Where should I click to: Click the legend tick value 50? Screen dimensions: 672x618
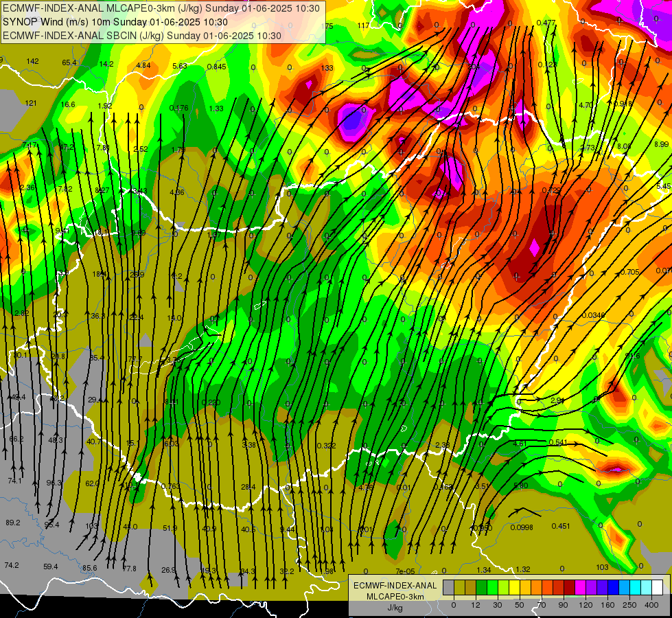[520, 605]
